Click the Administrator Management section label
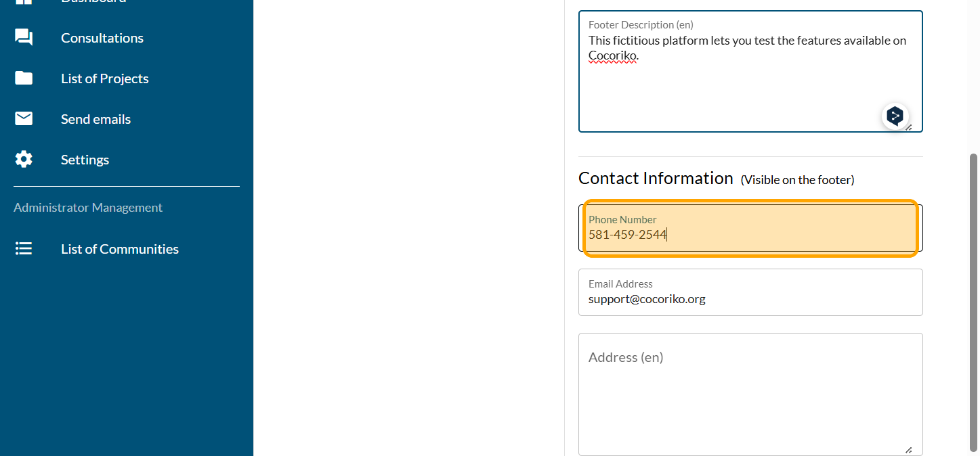980x456 pixels. point(88,208)
